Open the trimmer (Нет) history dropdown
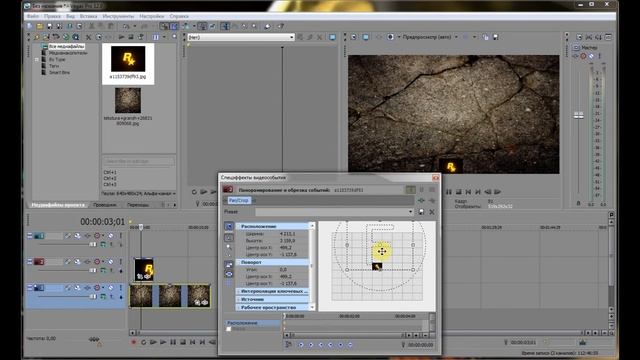 click(291, 37)
